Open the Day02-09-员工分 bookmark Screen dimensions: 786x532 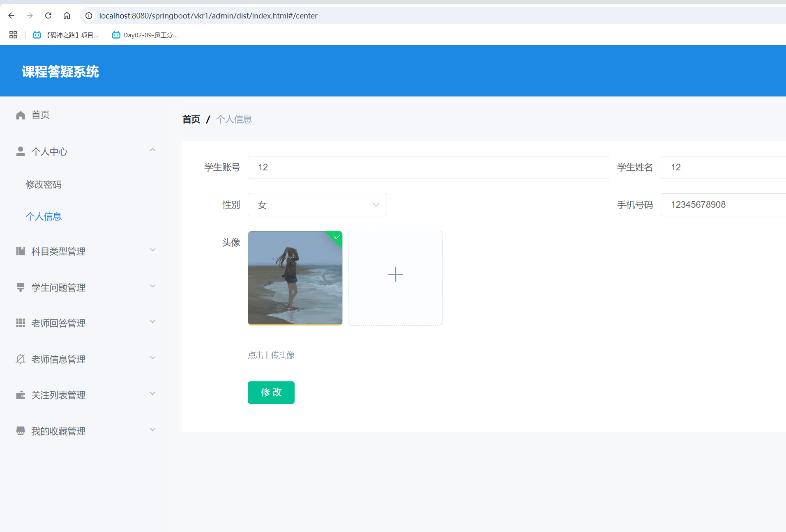[x=145, y=35]
